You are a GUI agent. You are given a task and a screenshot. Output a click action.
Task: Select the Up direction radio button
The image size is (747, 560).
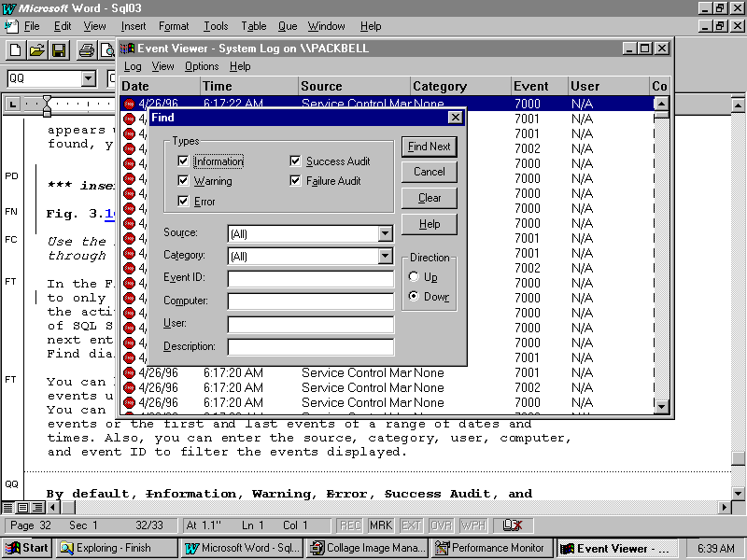point(415,277)
